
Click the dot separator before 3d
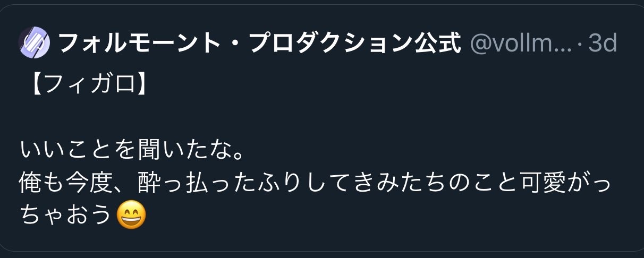click(580, 45)
